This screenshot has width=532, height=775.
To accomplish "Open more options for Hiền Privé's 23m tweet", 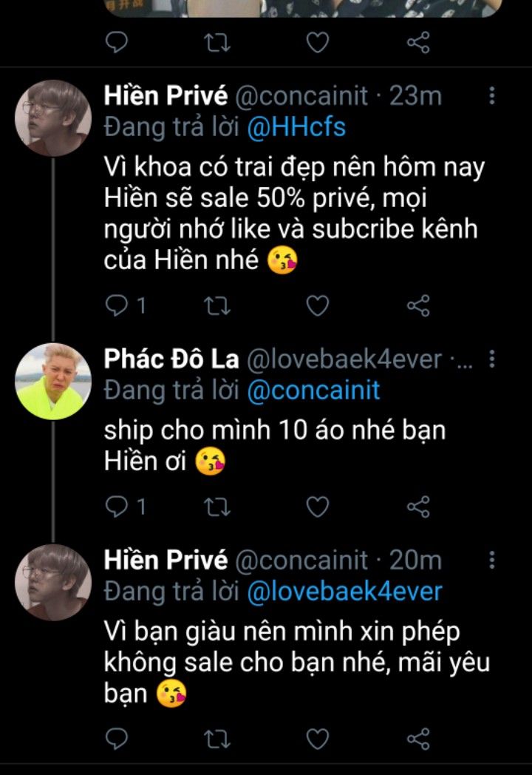I will (x=493, y=96).
